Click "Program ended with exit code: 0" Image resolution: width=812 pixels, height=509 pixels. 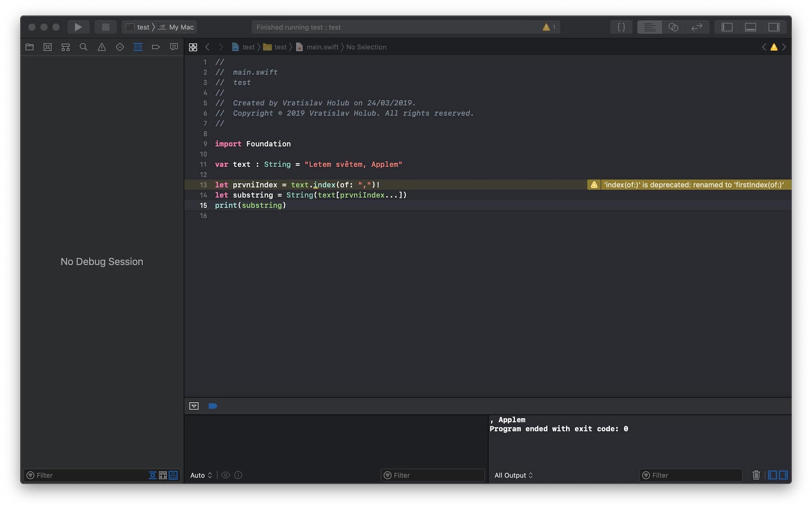pyautogui.click(x=559, y=429)
